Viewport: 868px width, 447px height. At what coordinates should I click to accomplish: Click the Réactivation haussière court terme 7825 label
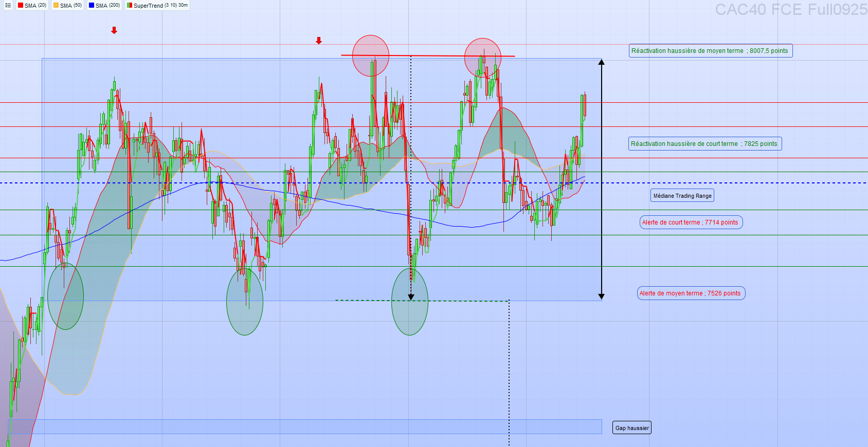coord(705,144)
